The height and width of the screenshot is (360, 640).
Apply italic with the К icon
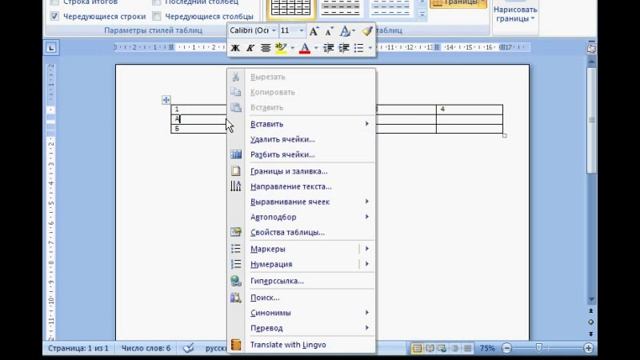click(250, 48)
